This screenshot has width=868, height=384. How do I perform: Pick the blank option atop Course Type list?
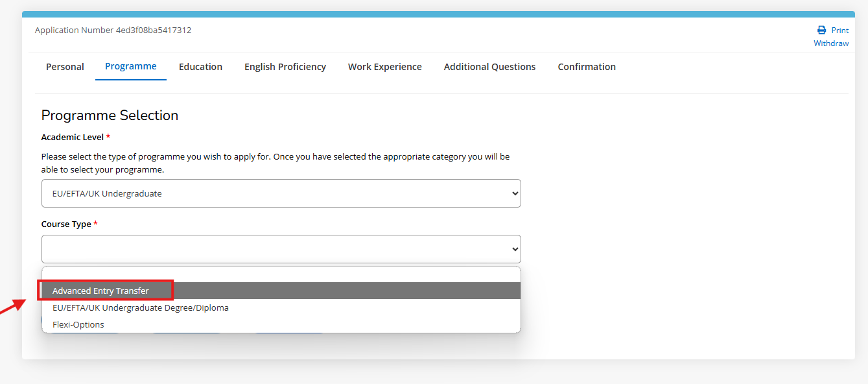pyautogui.click(x=281, y=274)
